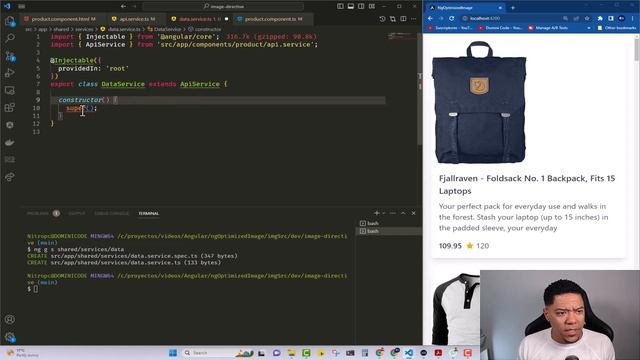
Task: Click DataService in the breadcrumb
Action: coord(167,29)
